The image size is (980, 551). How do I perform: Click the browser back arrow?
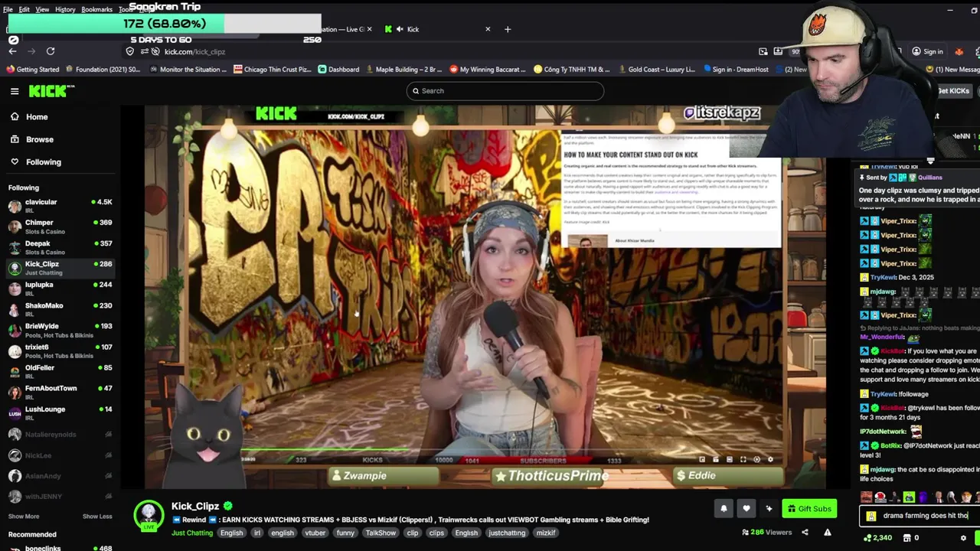[x=12, y=51]
